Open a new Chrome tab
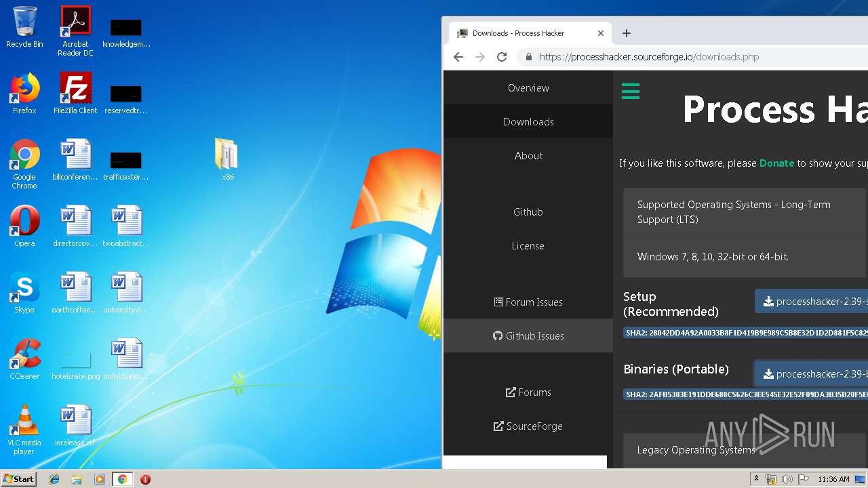This screenshot has height=488, width=868. point(627,33)
